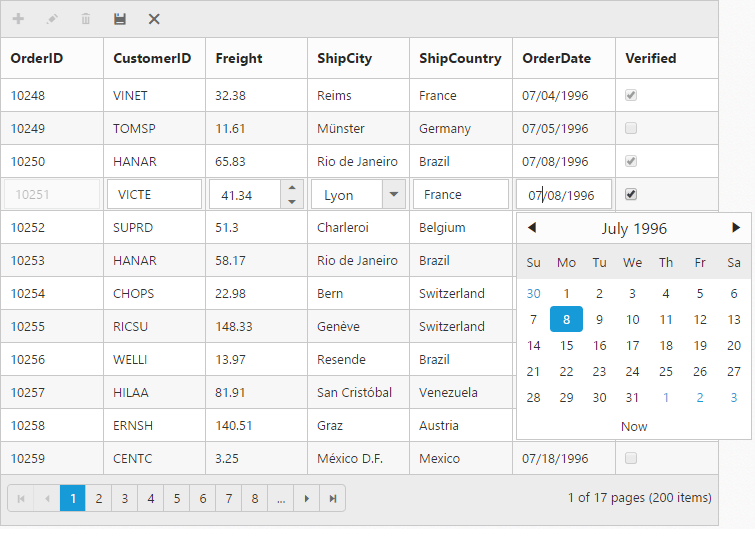
Task: Select the México D.F. cell
Action: tap(358, 458)
